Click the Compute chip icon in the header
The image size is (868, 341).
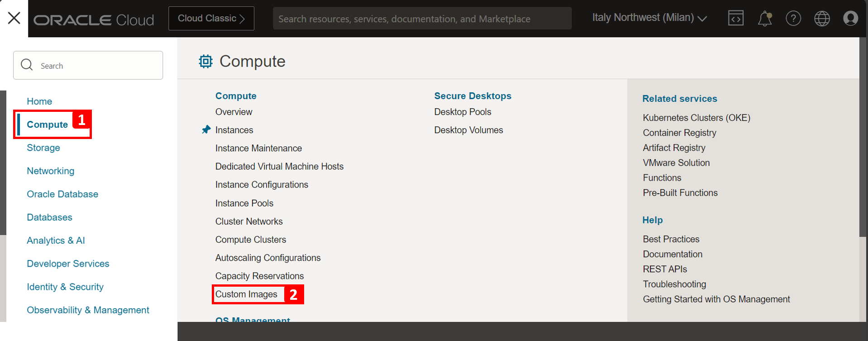(205, 61)
